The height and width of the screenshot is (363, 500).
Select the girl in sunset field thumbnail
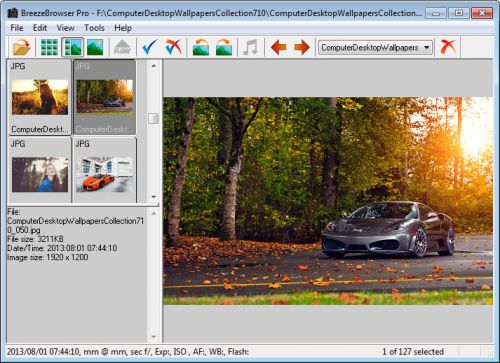coord(40,97)
